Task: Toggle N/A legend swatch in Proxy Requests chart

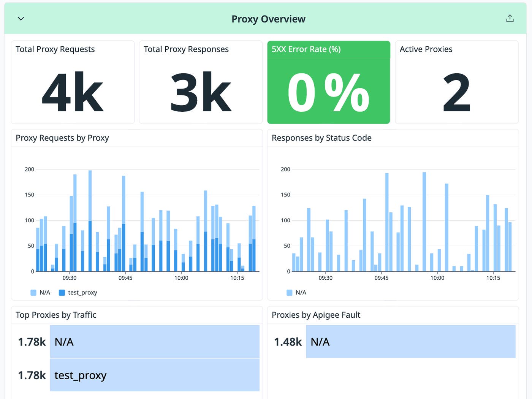Action: 33,293
